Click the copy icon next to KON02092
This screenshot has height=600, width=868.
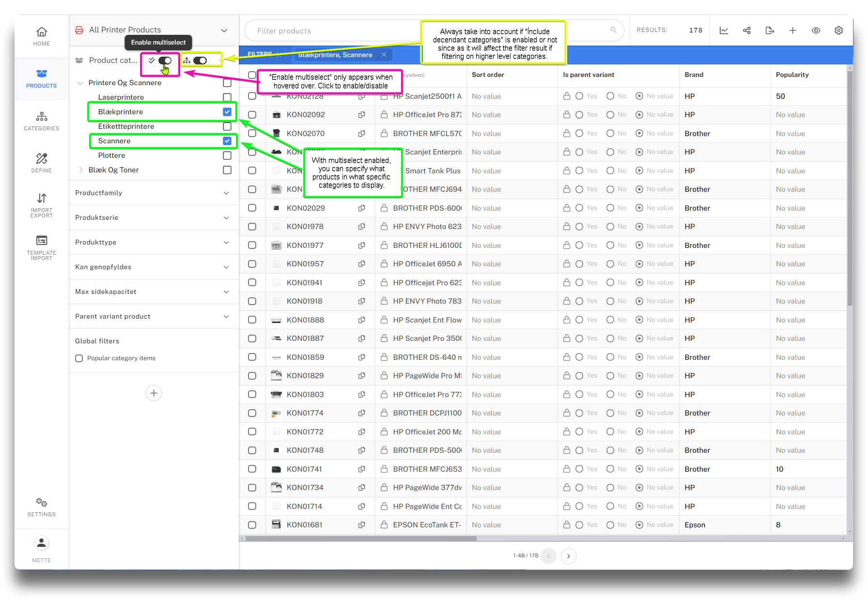[361, 115]
